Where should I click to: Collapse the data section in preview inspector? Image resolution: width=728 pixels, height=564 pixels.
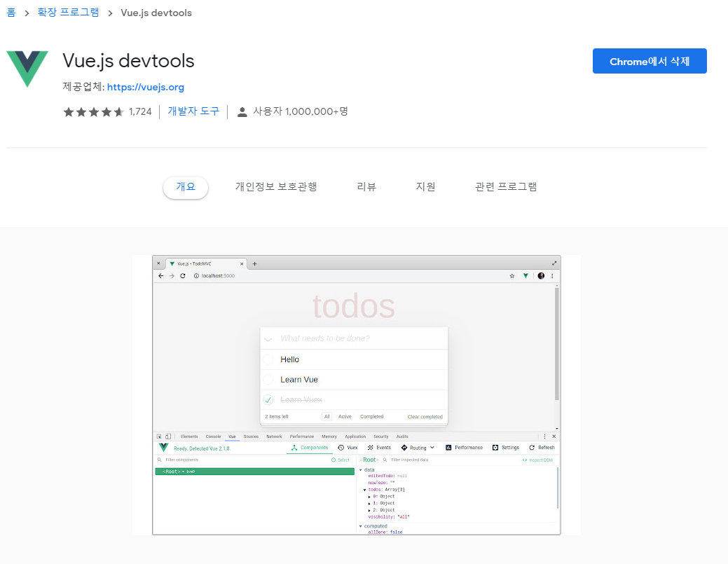pos(361,470)
